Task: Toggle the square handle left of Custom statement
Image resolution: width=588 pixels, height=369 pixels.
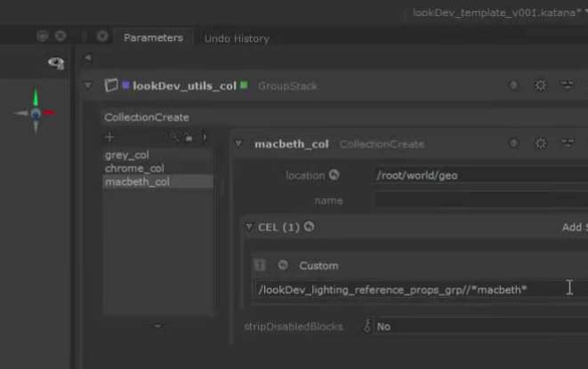Action: [260, 265]
